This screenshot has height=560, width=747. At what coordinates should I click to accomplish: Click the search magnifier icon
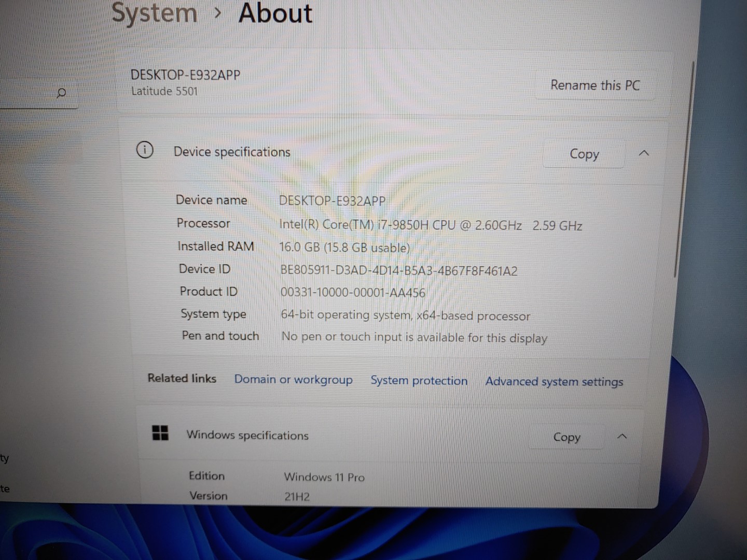(x=61, y=93)
